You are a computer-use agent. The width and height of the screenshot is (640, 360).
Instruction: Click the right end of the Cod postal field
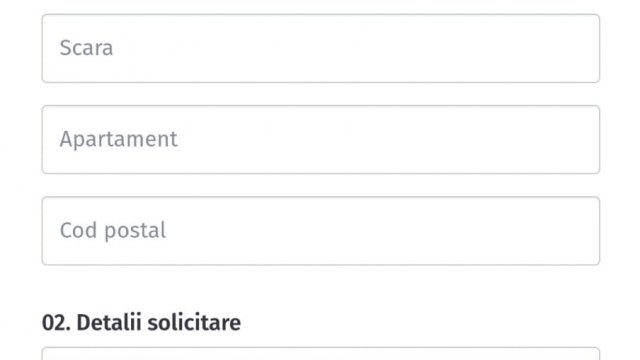[x=571, y=231]
